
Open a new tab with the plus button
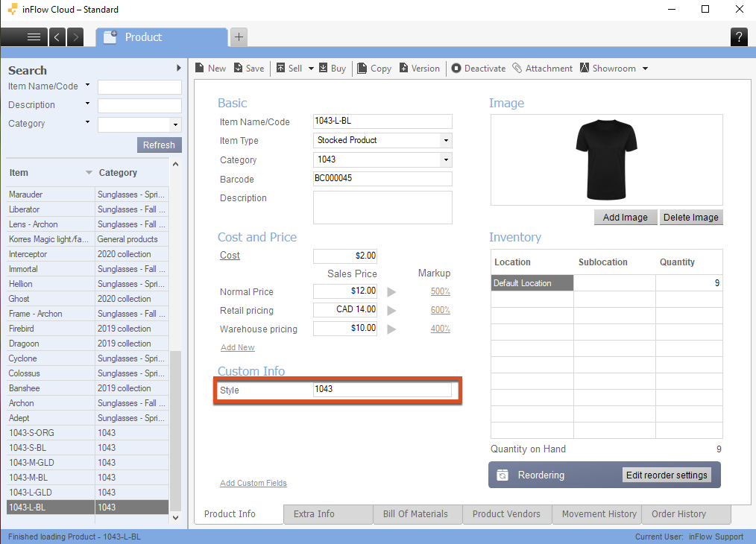239,37
